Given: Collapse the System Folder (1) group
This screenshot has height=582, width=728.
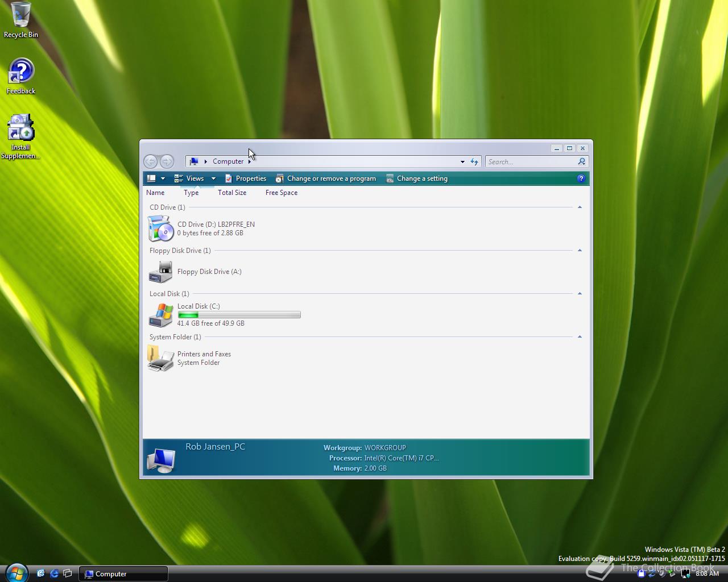Looking at the screenshot, I should click(580, 337).
